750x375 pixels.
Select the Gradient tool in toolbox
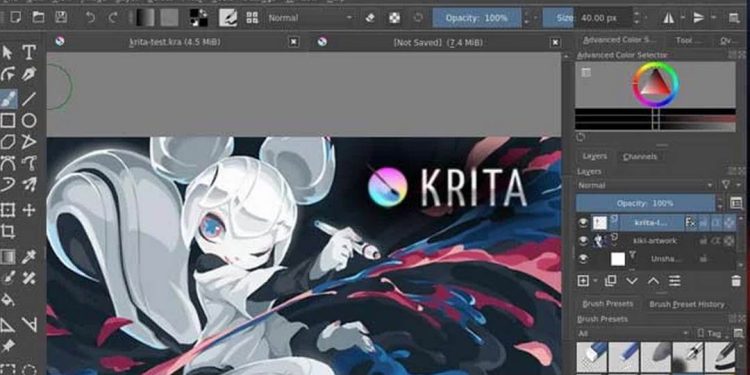click(7, 257)
